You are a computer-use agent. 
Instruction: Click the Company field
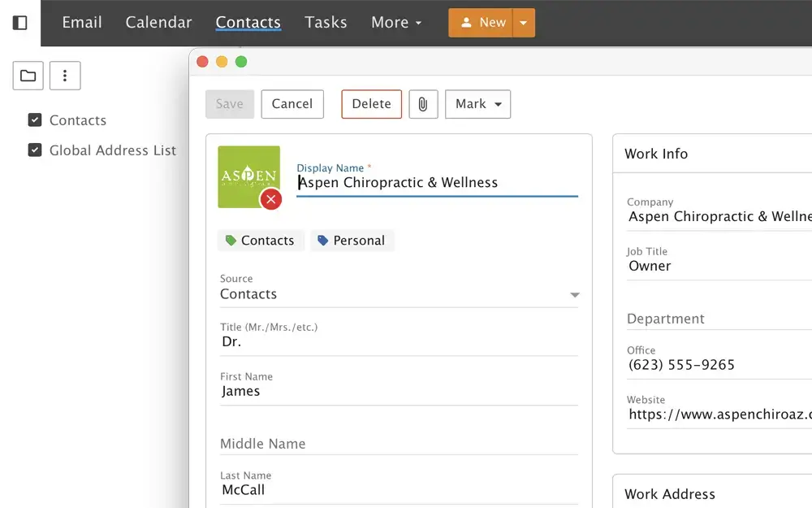[719, 217]
